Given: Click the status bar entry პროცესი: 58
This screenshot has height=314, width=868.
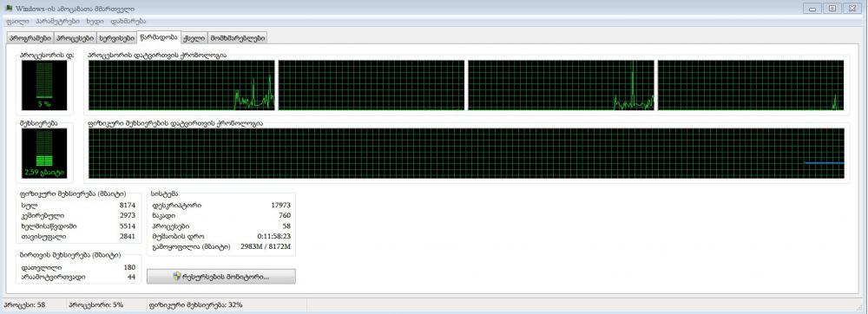Looking at the screenshot, I should click(x=25, y=304).
